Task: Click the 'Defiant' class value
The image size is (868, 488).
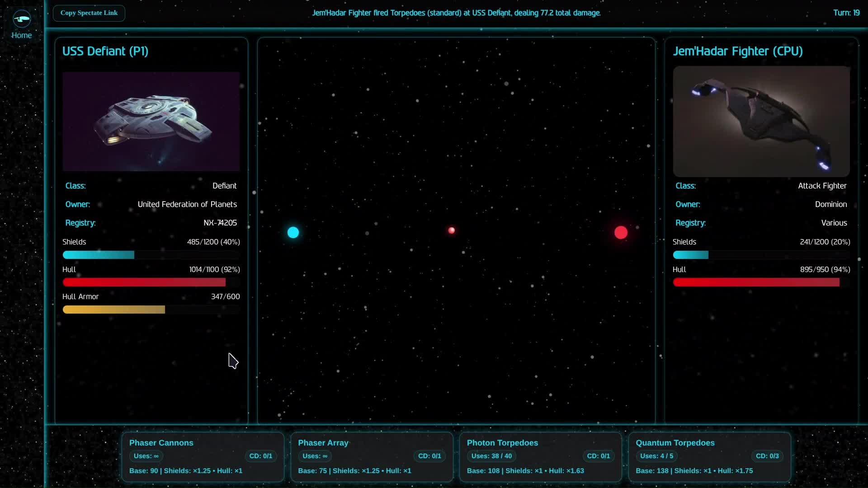Action: [224, 186]
